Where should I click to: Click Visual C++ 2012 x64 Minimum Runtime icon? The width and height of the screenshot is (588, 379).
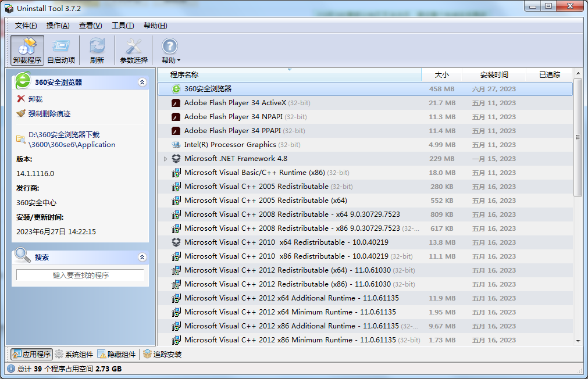[176, 312]
